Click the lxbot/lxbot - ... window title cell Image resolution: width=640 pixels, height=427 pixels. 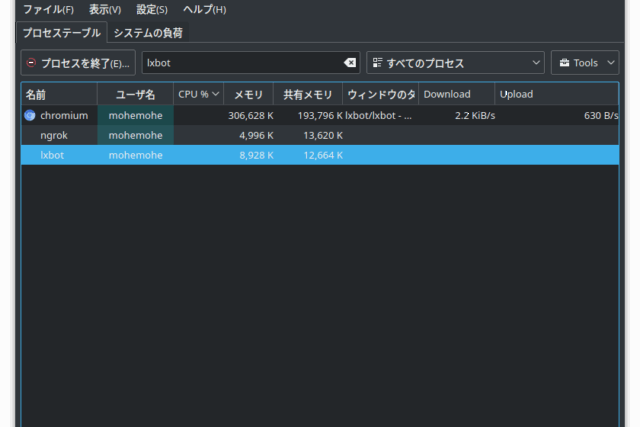(x=378, y=116)
